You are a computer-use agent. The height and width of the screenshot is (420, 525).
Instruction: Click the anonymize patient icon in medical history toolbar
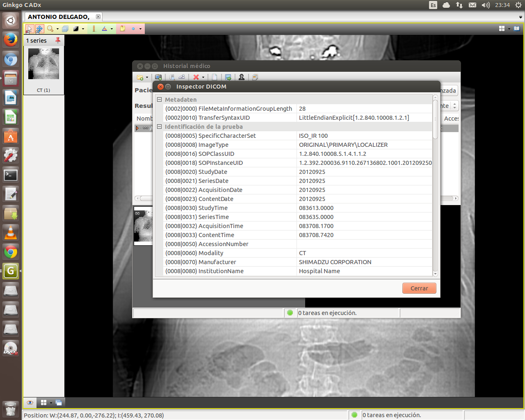[242, 77]
